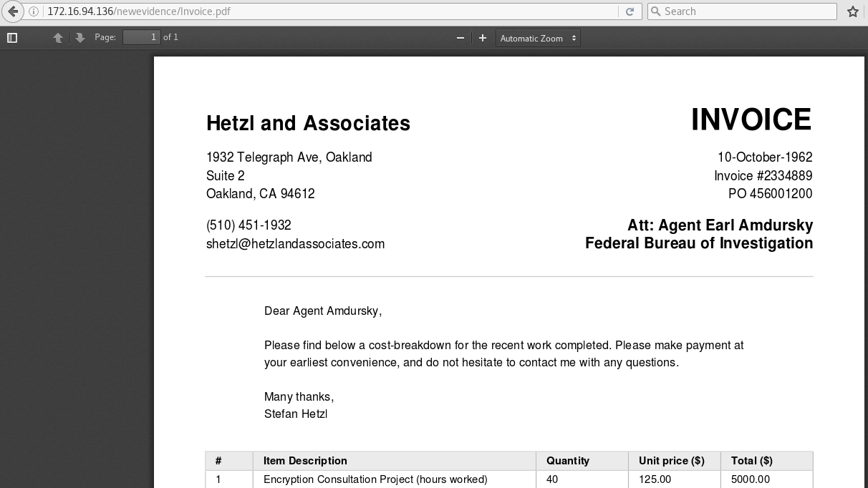Zoom in on the PDF

(483, 38)
